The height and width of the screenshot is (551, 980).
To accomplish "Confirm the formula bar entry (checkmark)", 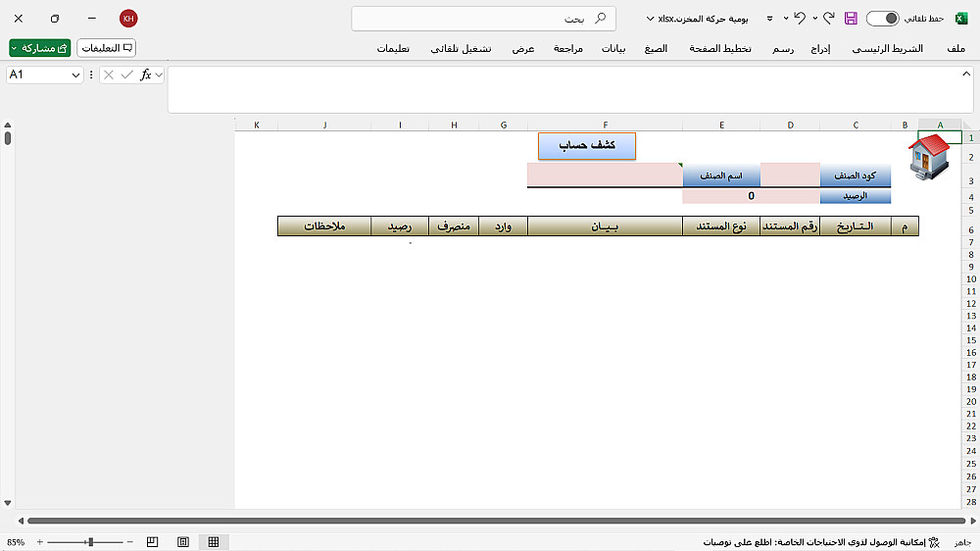I will tap(126, 75).
